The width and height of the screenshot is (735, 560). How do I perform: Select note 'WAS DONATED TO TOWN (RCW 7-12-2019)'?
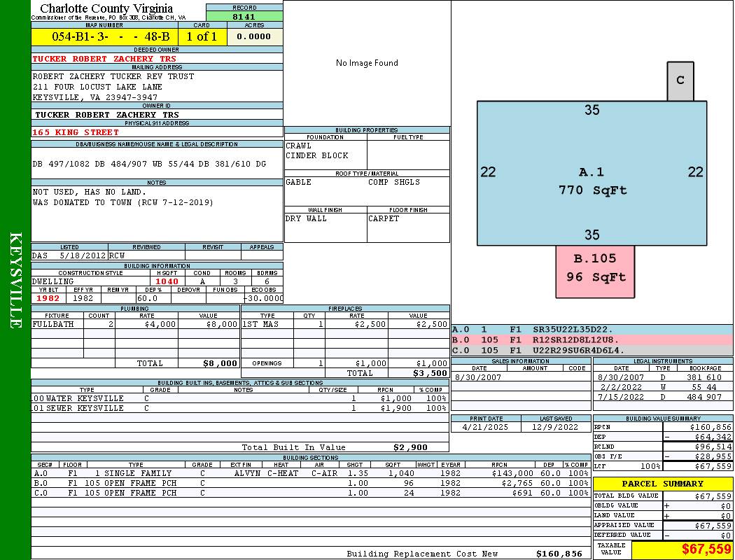[x=122, y=202]
